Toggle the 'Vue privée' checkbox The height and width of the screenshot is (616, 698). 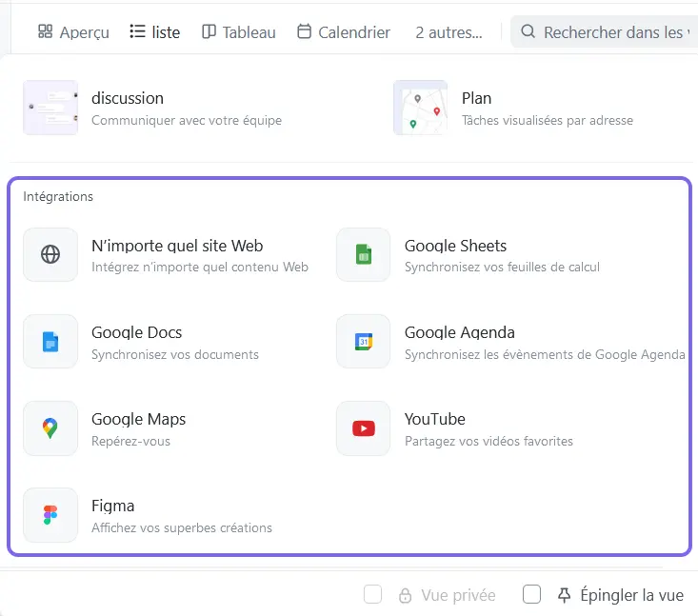point(372,594)
